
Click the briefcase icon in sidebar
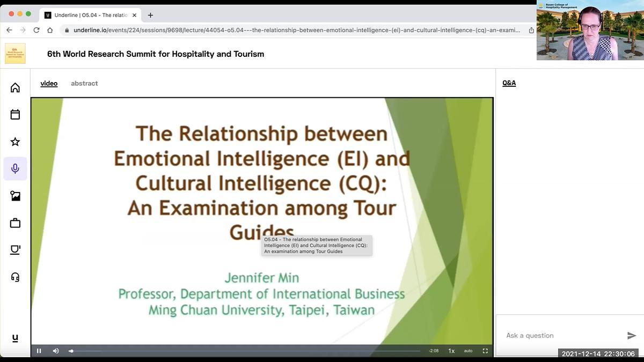coord(15,223)
